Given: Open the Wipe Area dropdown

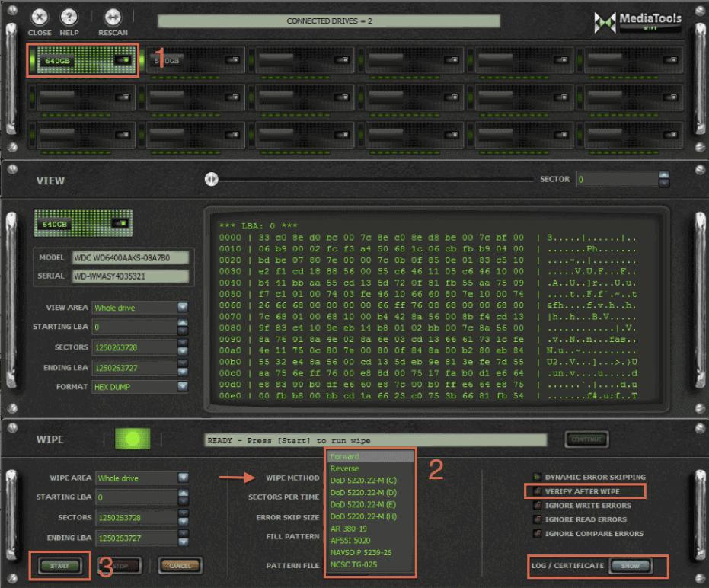Looking at the screenshot, I should coord(183,478).
